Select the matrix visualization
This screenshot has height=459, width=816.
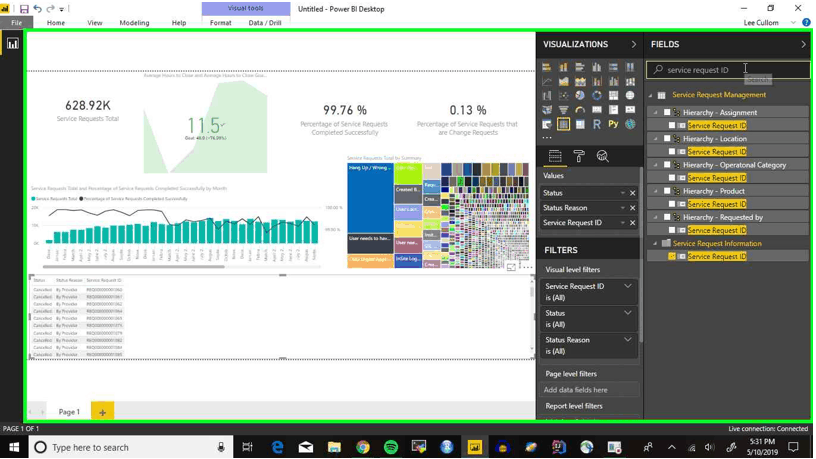580,124
